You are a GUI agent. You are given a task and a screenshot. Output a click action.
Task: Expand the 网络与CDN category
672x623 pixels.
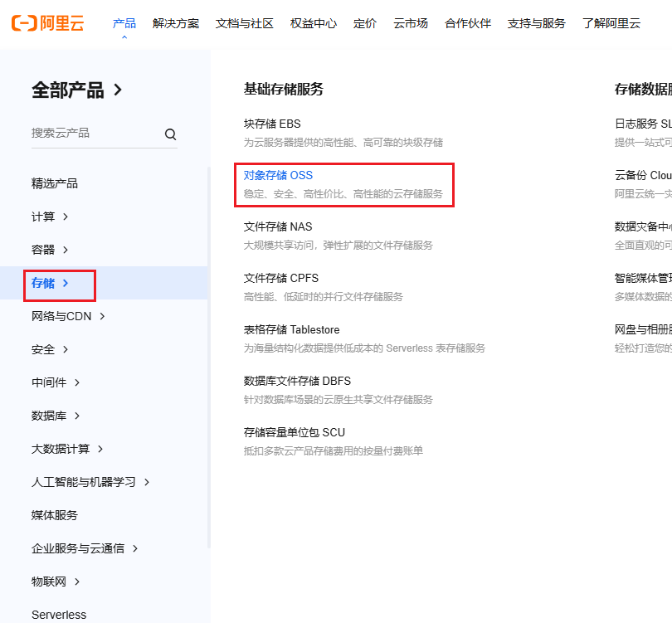click(68, 316)
